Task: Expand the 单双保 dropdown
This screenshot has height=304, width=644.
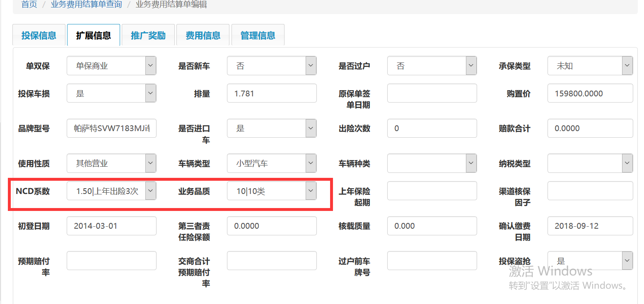Action: point(111,66)
